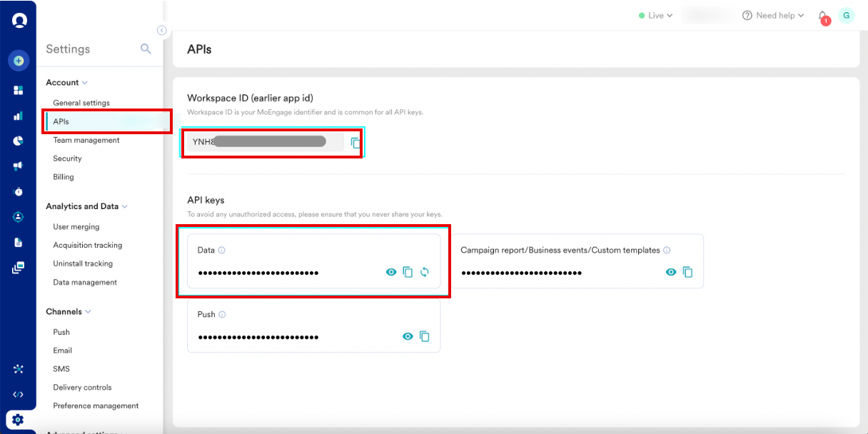The width and height of the screenshot is (868, 434).
Task: Open the Billing settings page
Action: (x=62, y=176)
